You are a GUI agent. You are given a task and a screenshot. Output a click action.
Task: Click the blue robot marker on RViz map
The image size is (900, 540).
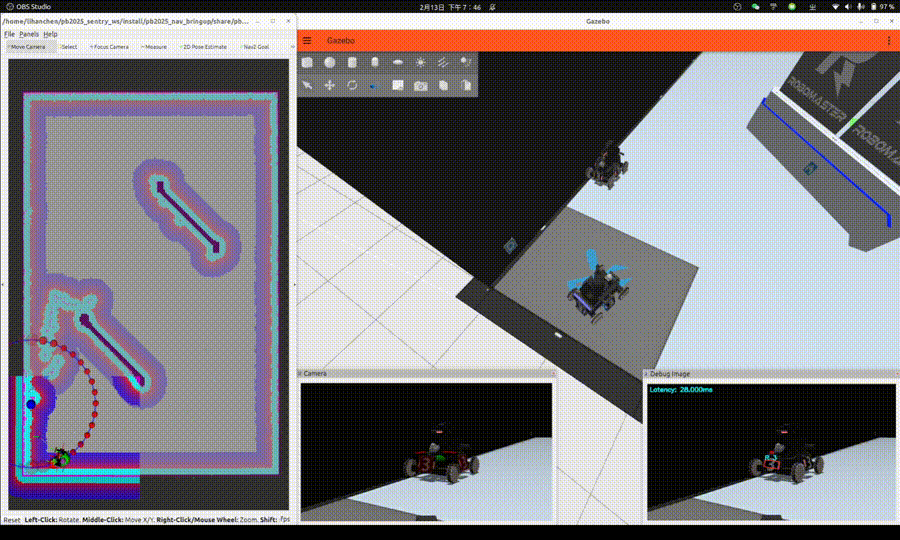click(x=31, y=404)
